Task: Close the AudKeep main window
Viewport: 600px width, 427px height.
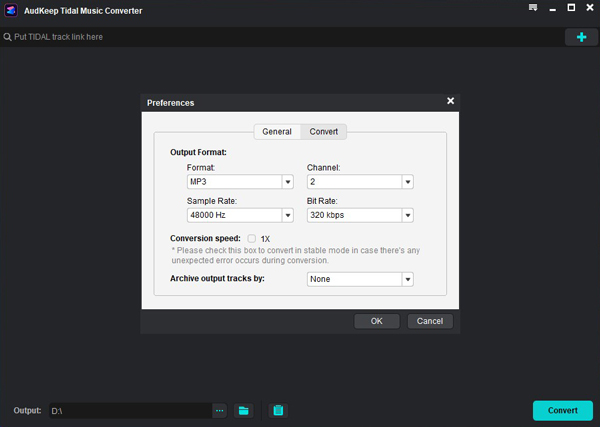Action: (590, 8)
